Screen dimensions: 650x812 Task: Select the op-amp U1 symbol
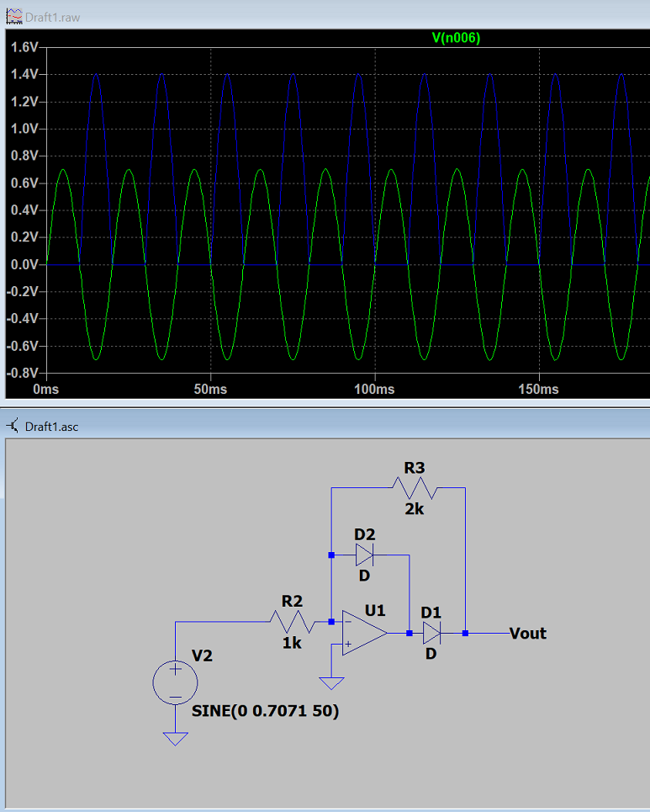tap(364, 633)
